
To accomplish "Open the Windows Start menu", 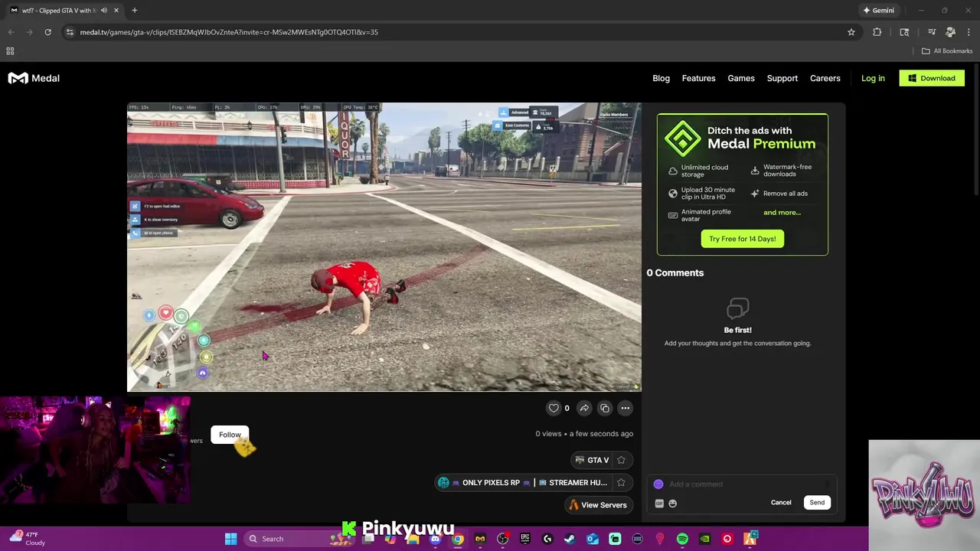I will pyautogui.click(x=230, y=539).
